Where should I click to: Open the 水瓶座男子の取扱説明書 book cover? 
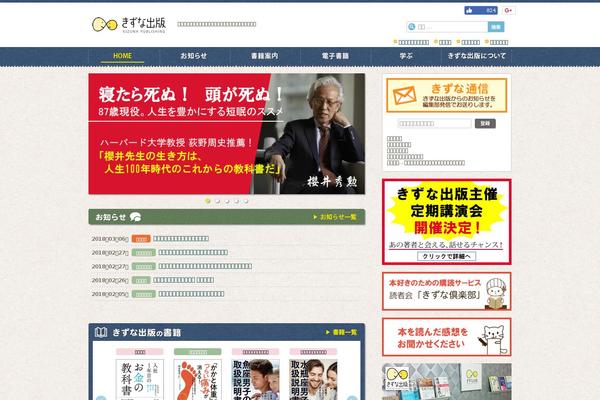click(313, 379)
